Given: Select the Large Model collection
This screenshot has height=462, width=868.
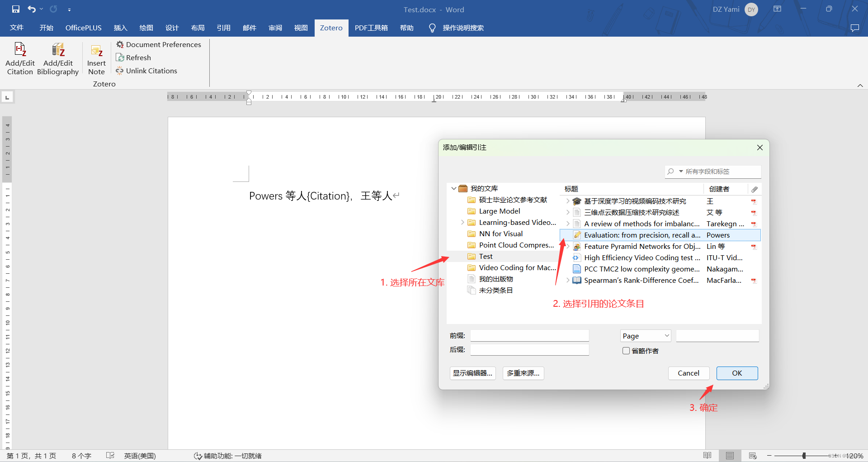Looking at the screenshot, I should (x=499, y=211).
